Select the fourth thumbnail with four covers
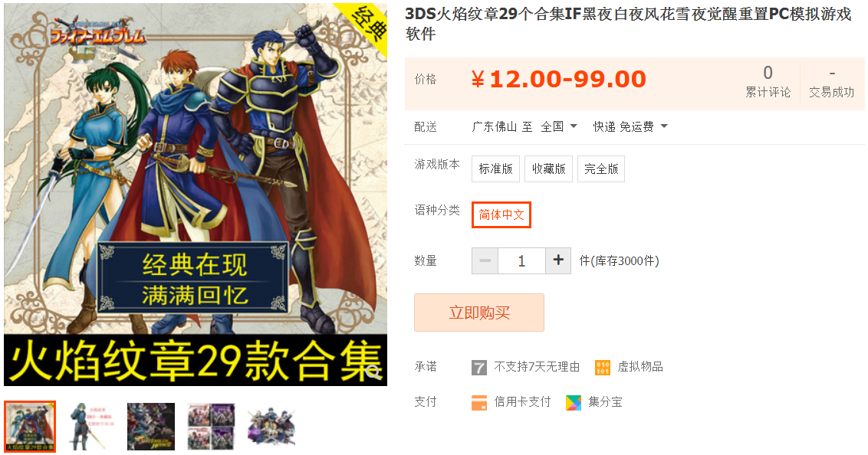Screen dimensions: 868x455 211,426
